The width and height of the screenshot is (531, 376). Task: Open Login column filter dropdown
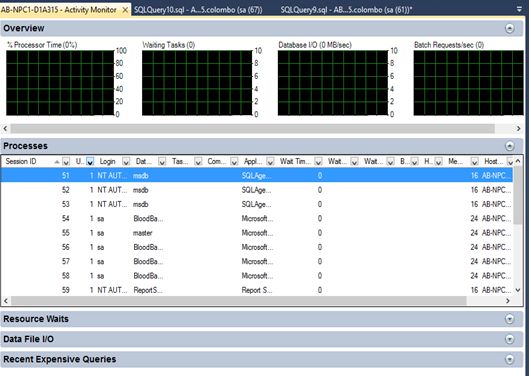[x=126, y=162]
